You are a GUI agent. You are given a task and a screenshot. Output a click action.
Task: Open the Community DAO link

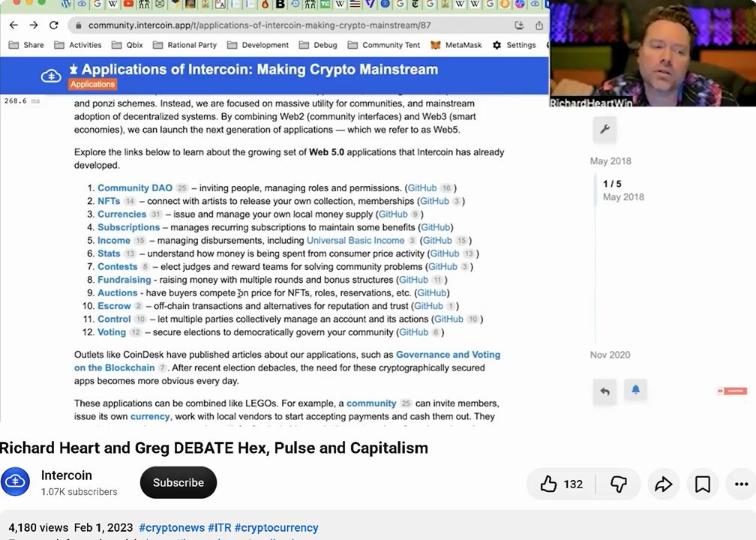[135, 188]
